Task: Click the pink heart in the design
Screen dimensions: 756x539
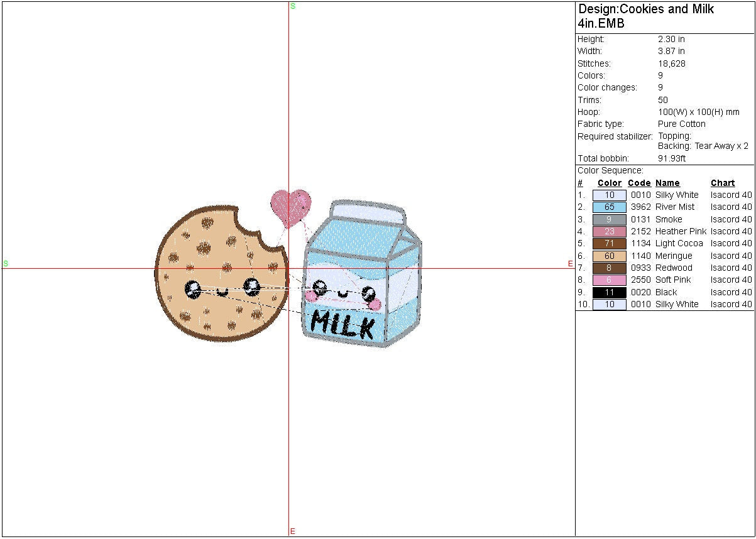Action: point(290,205)
